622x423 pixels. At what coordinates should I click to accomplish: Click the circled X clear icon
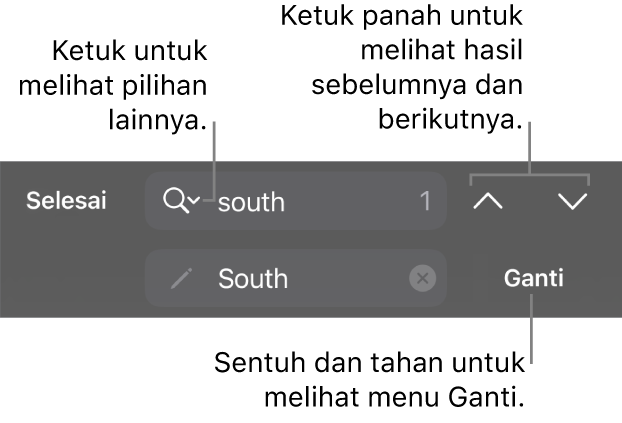(422, 278)
